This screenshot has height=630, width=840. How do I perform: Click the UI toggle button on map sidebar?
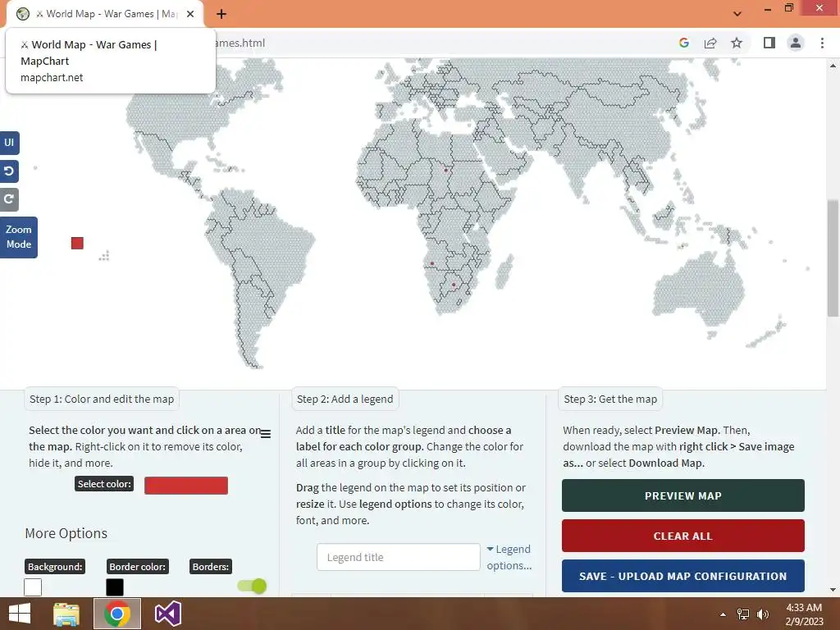tap(9, 143)
